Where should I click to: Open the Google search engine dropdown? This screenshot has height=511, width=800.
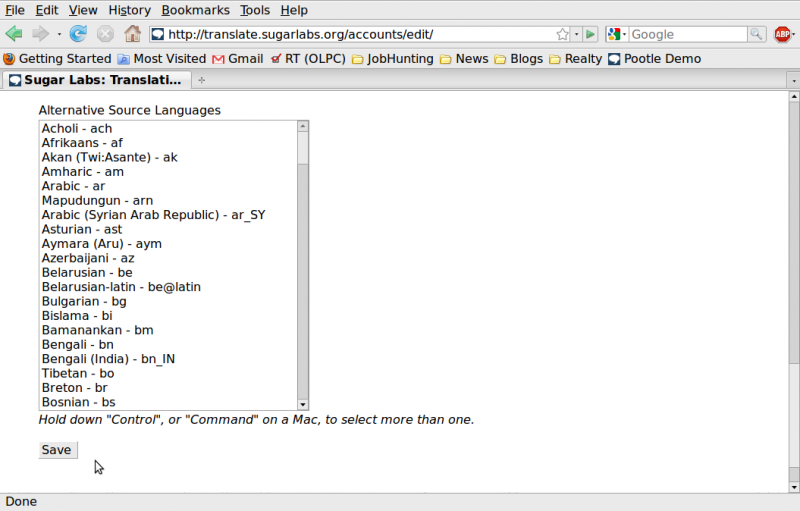coord(617,34)
